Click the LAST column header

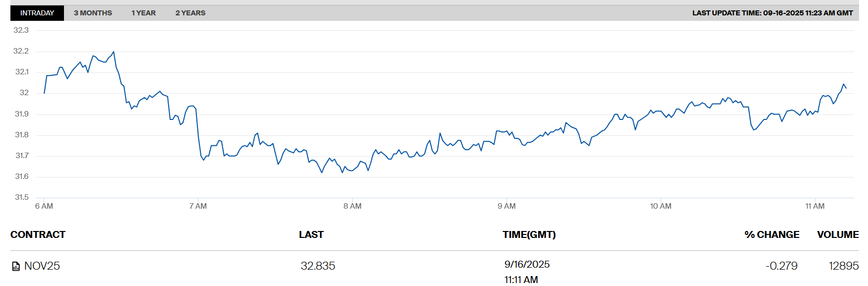[311, 234]
